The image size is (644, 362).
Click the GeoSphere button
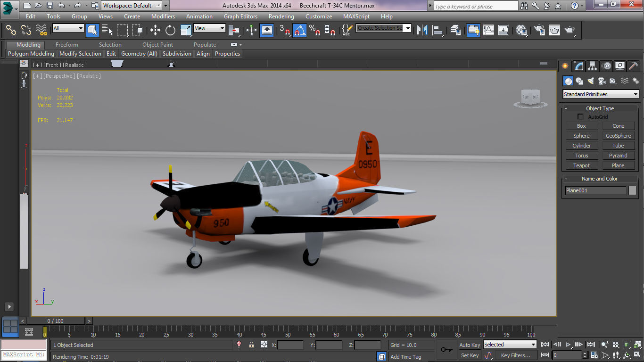tap(618, 136)
